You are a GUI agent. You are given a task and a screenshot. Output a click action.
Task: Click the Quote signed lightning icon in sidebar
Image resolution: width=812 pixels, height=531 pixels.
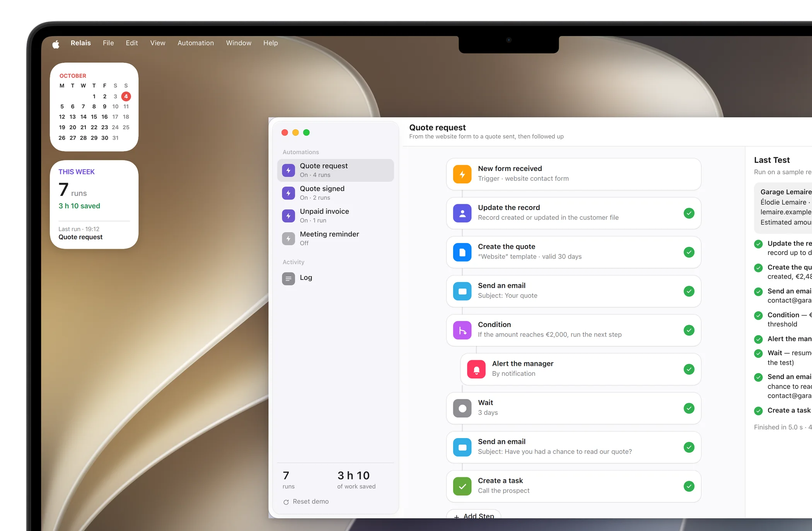tap(288, 193)
